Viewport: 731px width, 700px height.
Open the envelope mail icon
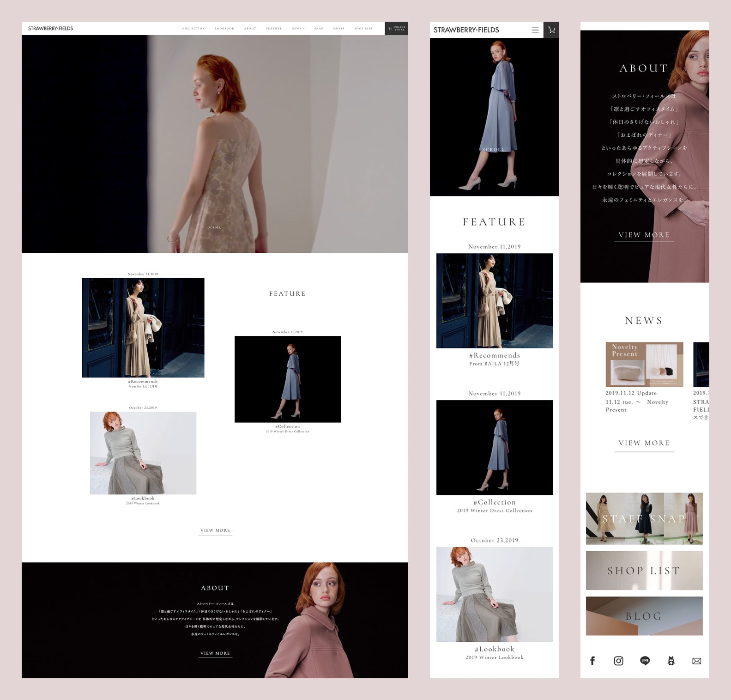[x=696, y=661]
